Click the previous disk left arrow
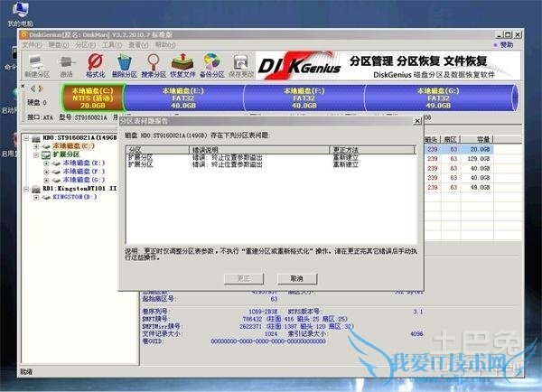 (x=33, y=89)
